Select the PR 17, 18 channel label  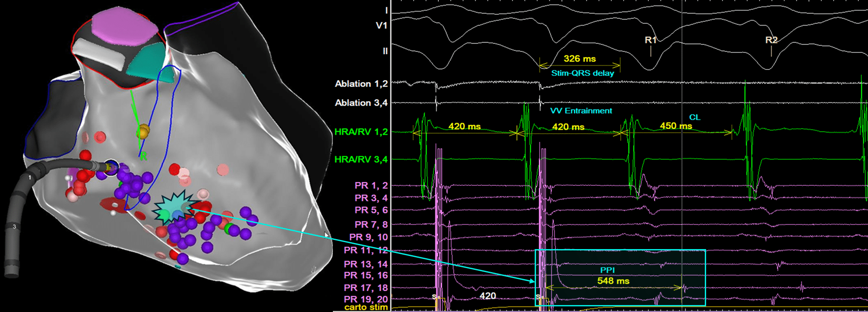point(366,288)
